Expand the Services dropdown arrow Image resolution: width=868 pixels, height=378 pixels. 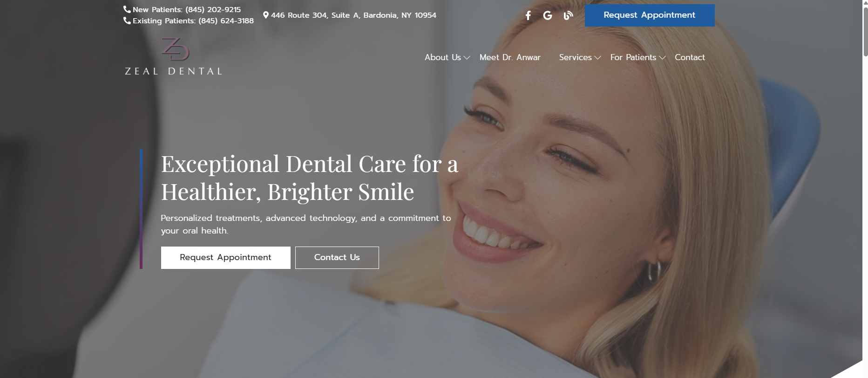(x=597, y=58)
